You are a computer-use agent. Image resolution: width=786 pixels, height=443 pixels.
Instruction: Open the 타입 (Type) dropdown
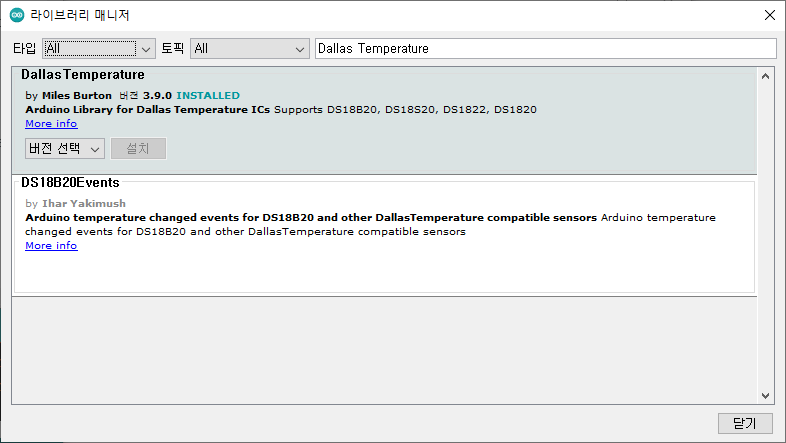[99, 49]
